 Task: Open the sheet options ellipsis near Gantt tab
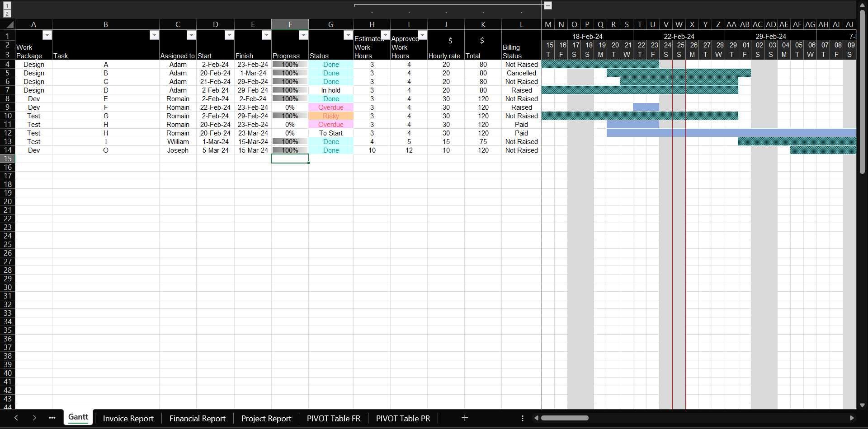[52, 418]
